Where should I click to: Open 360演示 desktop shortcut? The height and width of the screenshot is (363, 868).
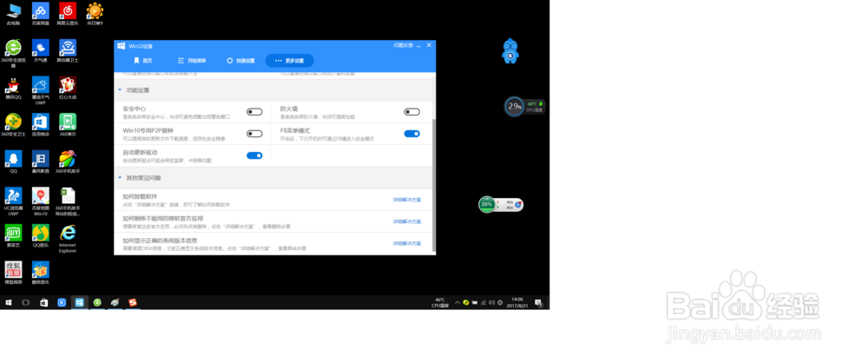click(68, 125)
